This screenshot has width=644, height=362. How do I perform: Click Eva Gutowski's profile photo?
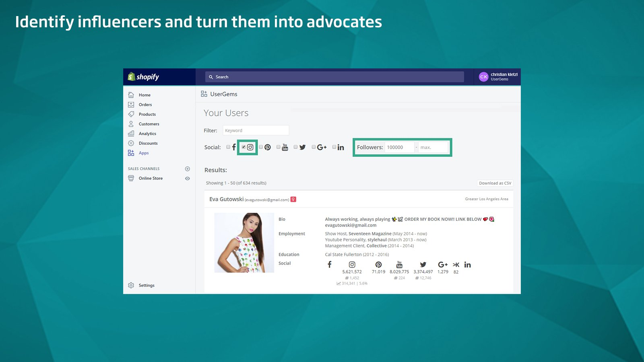244,243
